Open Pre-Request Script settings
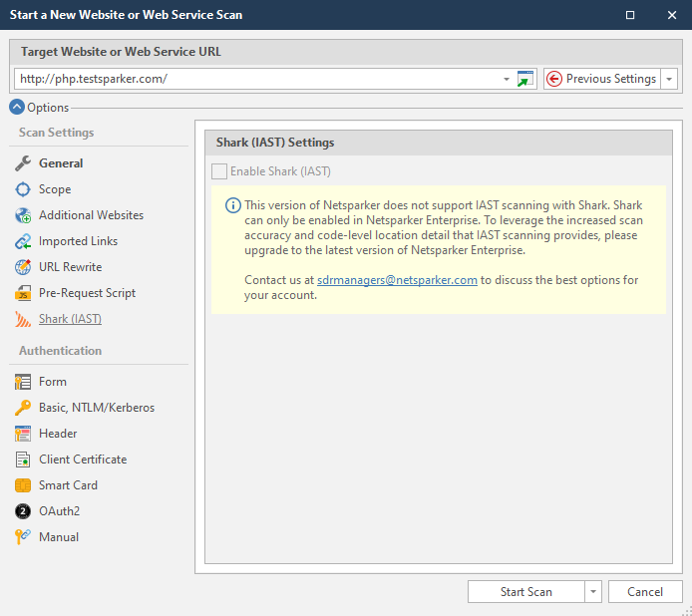 pyautogui.click(x=87, y=293)
